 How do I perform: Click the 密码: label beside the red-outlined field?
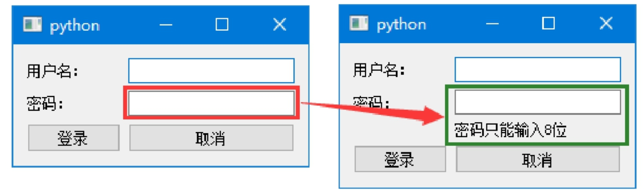[45, 104]
